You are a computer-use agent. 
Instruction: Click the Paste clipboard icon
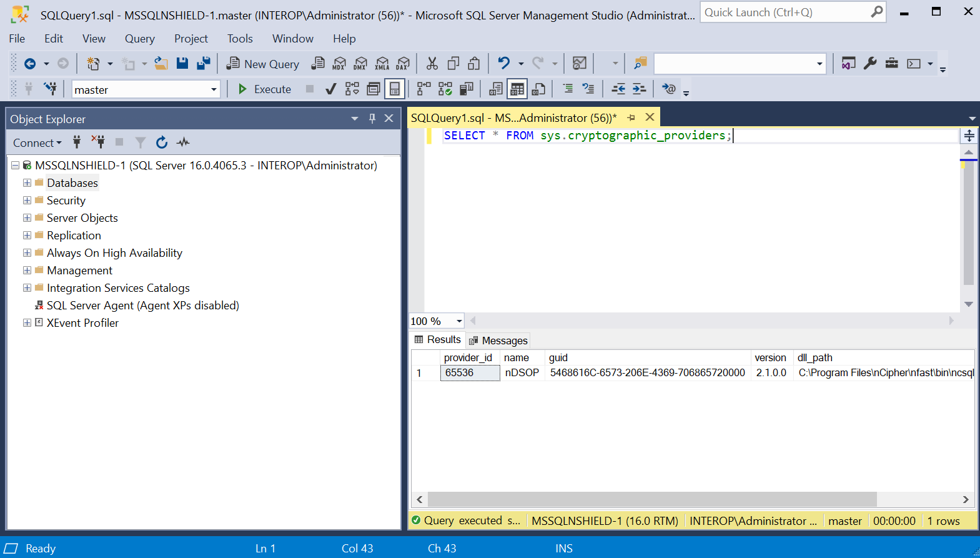tap(474, 63)
